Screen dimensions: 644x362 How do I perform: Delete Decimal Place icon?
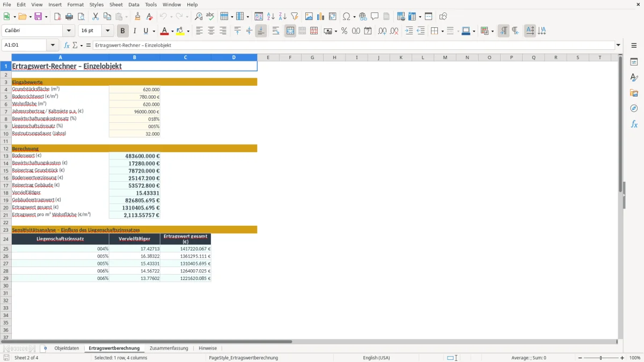(394, 31)
